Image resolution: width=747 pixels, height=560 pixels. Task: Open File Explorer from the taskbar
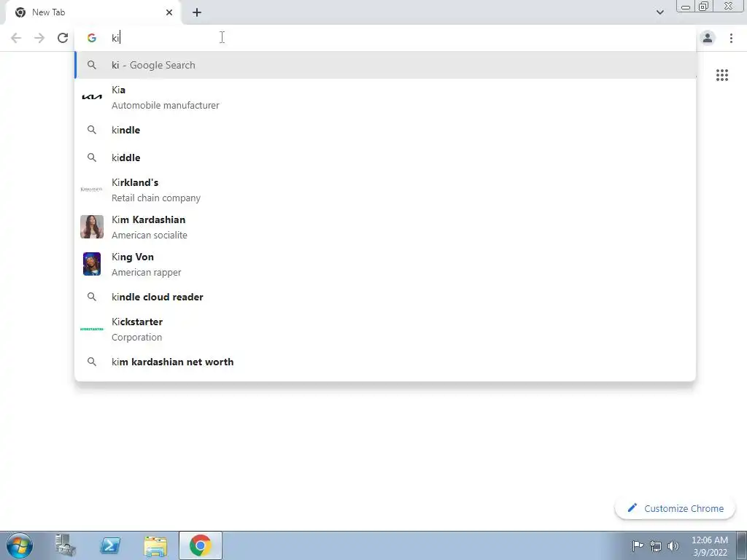(x=155, y=545)
